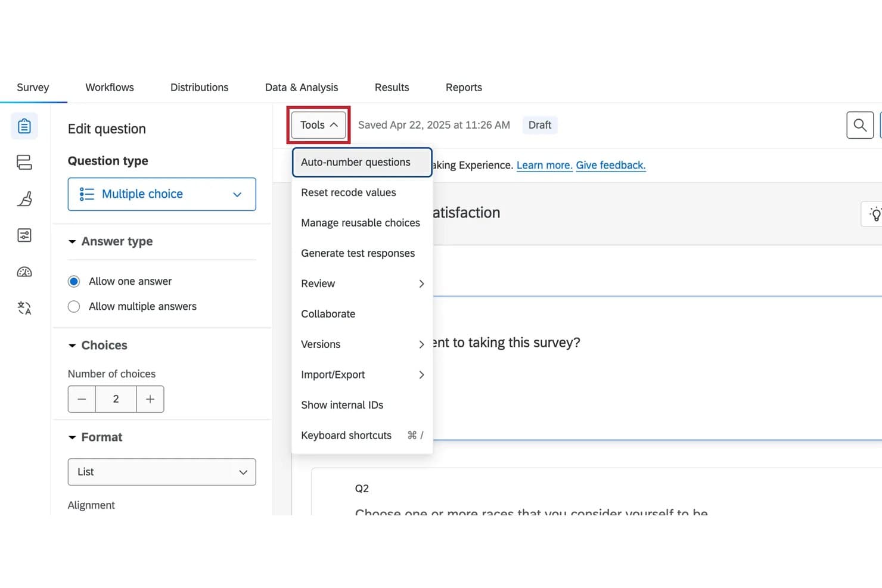Choose Reset recode values
Image resolution: width=882 pixels, height=588 pixels.
click(362, 192)
